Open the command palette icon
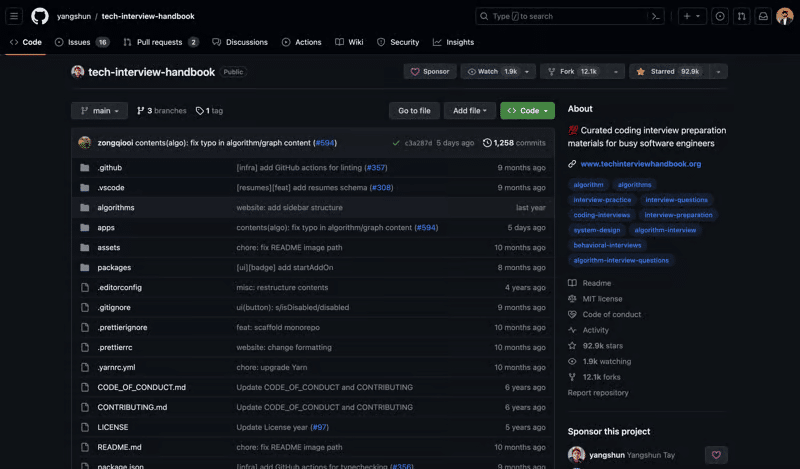Image resolution: width=800 pixels, height=469 pixels. point(656,16)
